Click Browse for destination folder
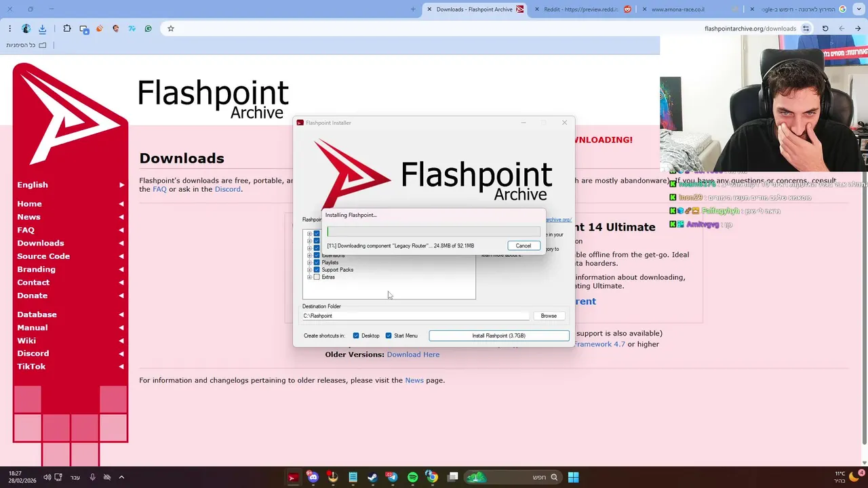 coord(549,316)
